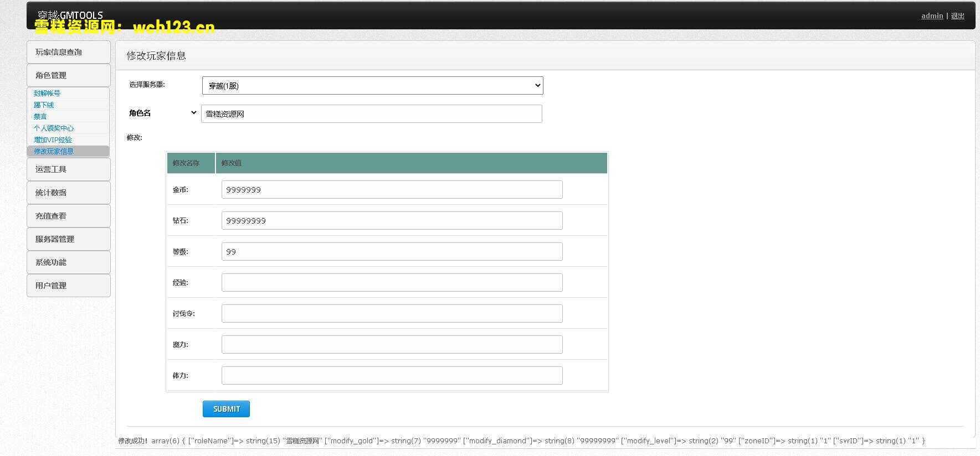Open the 服务器管理 section
Viewport: 980px width, 456px height.
(x=69, y=239)
